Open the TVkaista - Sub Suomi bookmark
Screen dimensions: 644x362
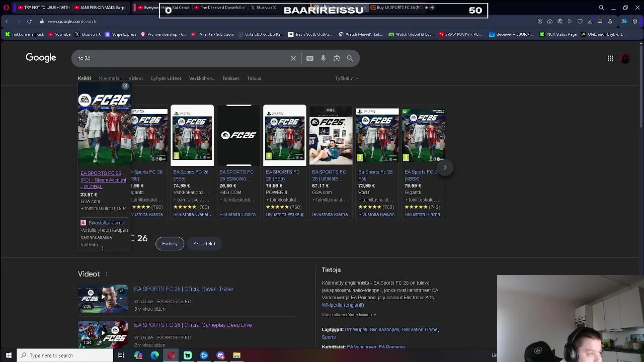tap(212, 34)
